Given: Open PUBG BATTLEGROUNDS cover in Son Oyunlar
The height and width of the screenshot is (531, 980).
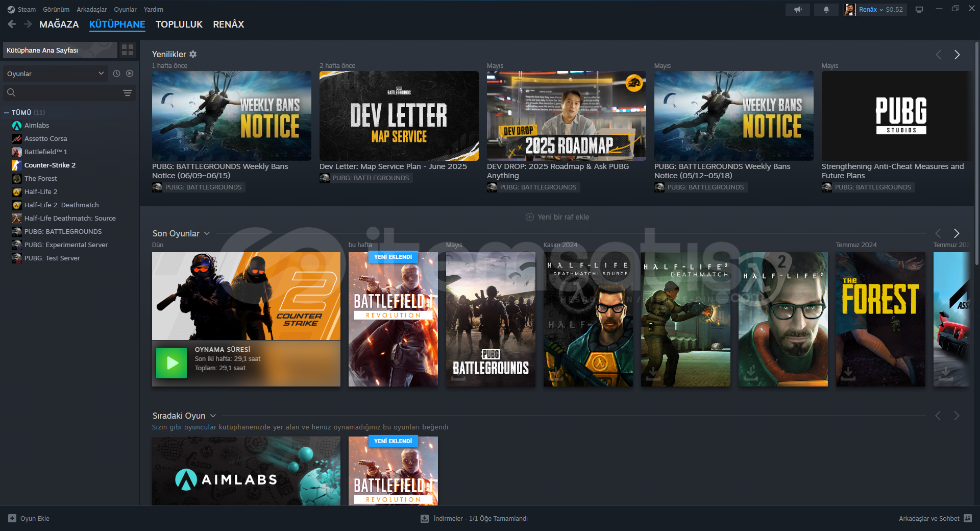Looking at the screenshot, I should coord(491,319).
